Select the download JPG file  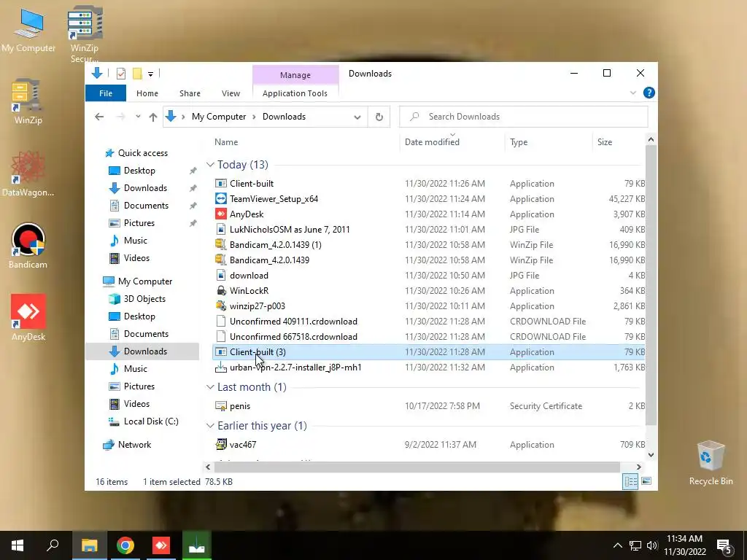(x=428, y=275)
